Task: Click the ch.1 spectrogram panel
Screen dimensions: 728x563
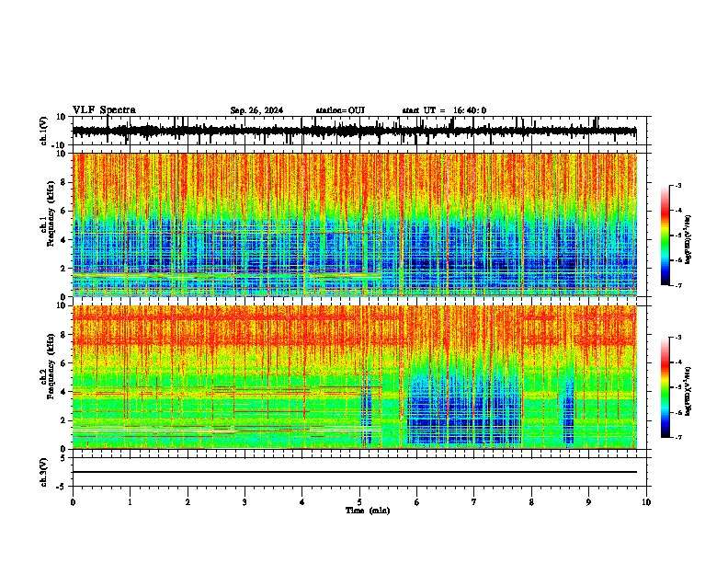Action: point(354,224)
